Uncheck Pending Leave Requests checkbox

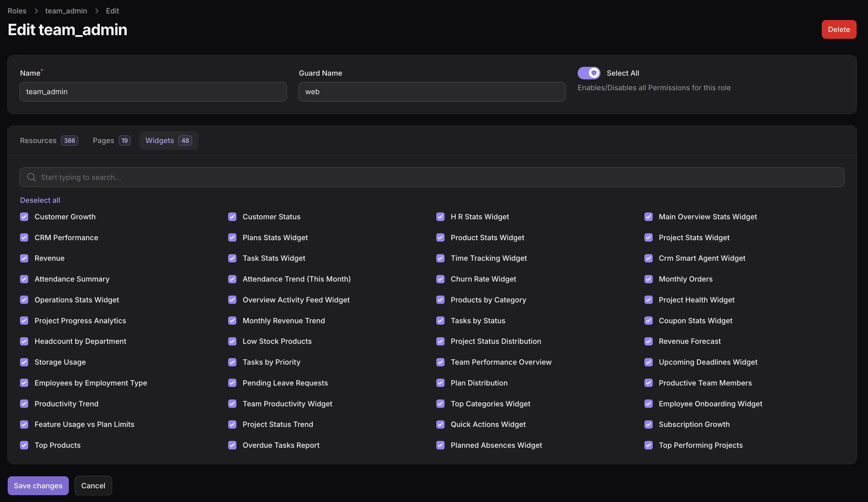pos(232,383)
